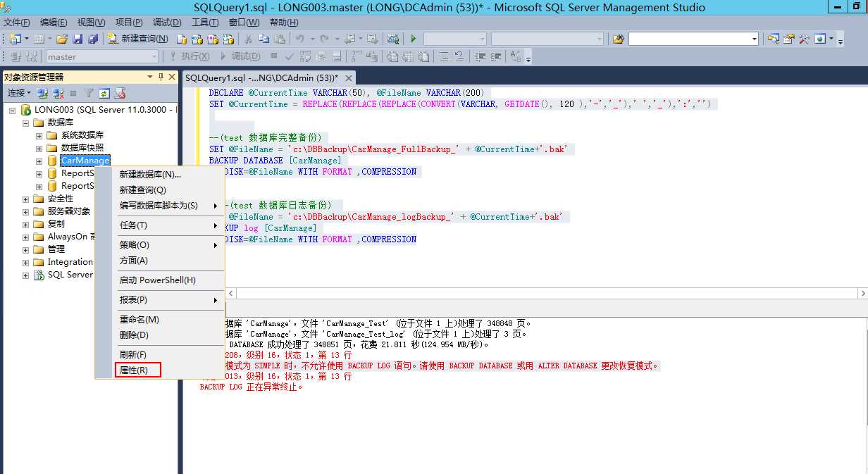868x474 pixels.
Task: Close the SQLQuery1.sql tab
Action: pyautogui.click(x=349, y=77)
